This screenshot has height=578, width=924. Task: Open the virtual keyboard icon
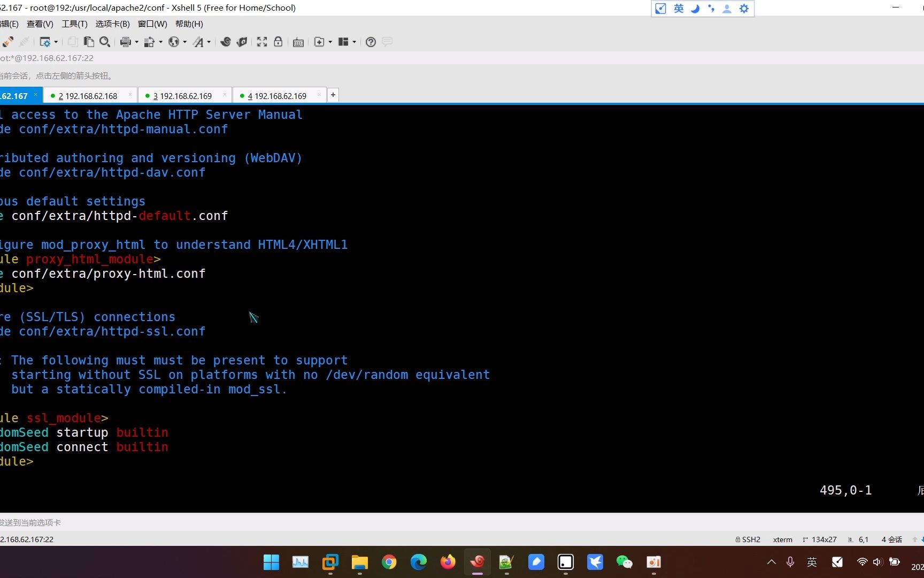(x=298, y=42)
